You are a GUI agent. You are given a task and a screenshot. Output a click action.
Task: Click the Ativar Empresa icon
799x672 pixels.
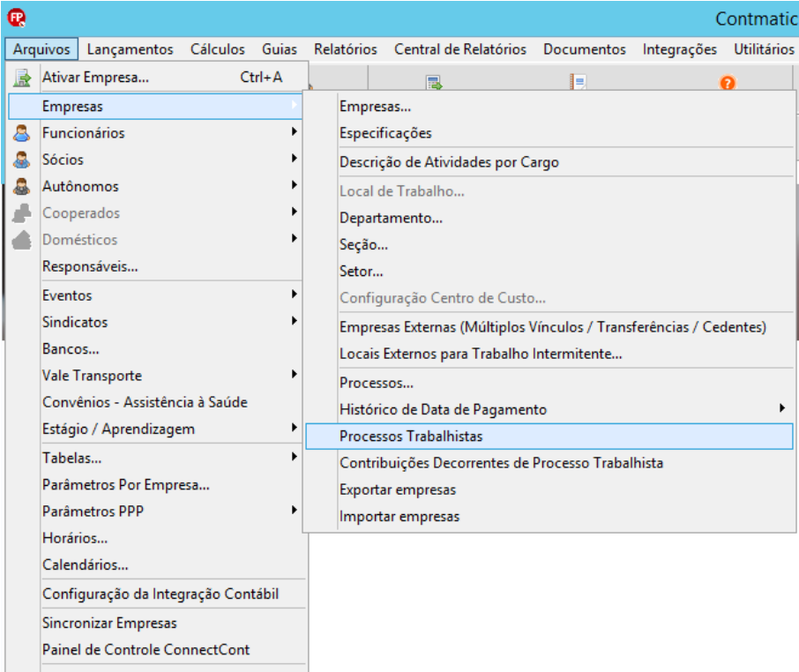coord(22,78)
